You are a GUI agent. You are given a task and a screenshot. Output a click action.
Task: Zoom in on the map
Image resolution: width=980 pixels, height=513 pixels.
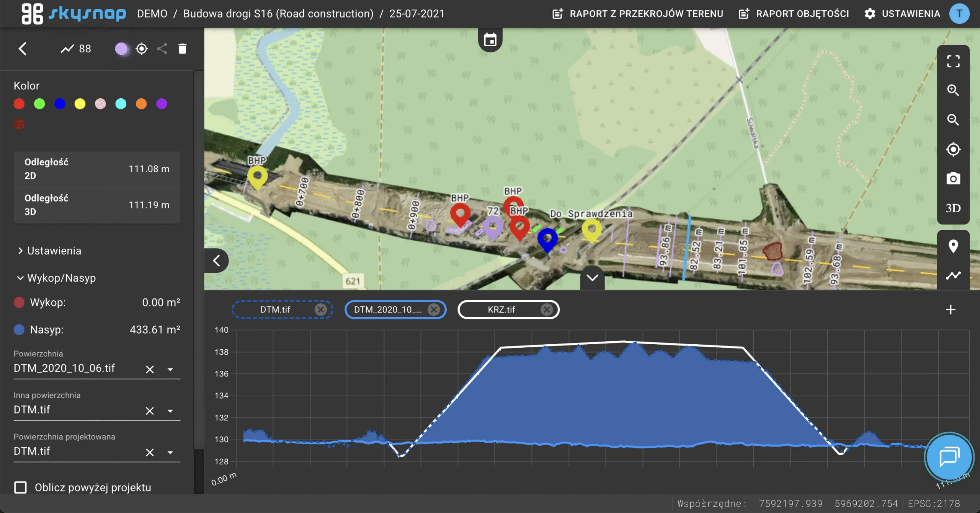tap(953, 90)
